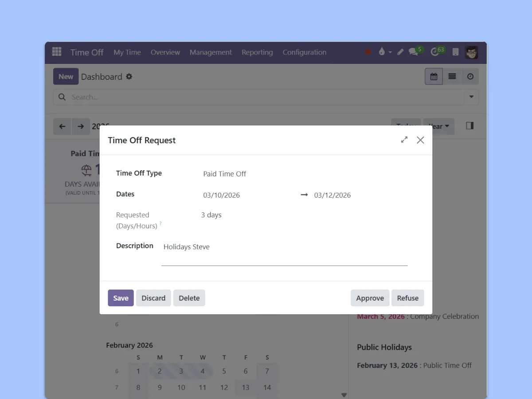The width and height of the screenshot is (532, 399).
Task: Open the activities clock icon showing 63
Action: click(x=435, y=52)
